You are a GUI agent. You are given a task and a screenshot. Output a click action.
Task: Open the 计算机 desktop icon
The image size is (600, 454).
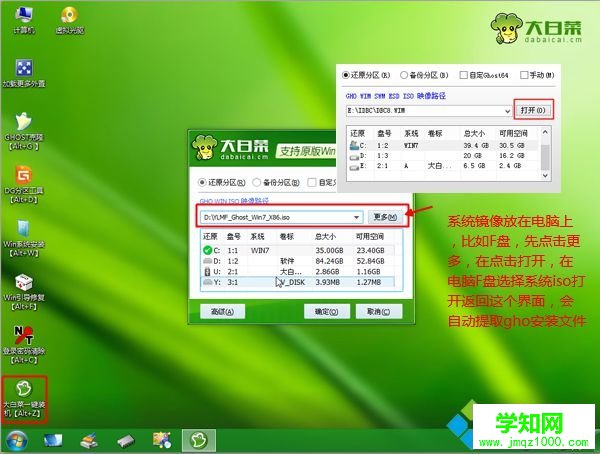(x=24, y=20)
